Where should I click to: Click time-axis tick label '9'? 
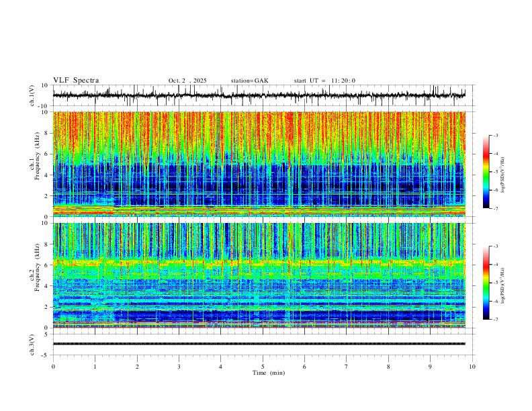[x=430, y=367]
